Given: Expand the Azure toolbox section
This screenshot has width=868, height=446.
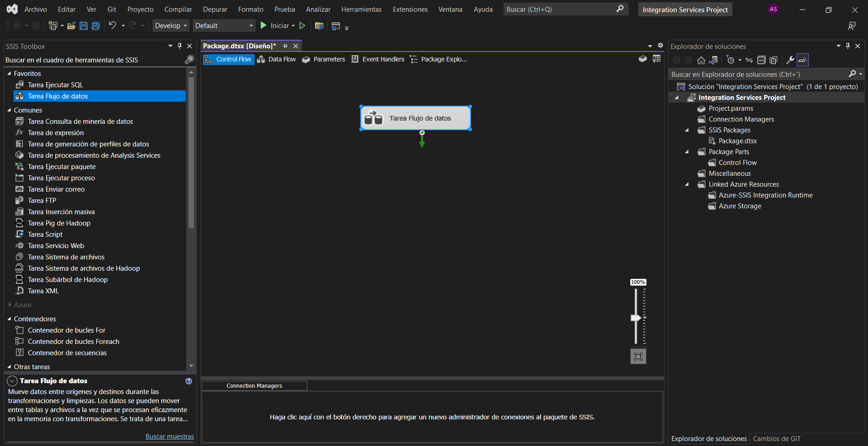Looking at the screenshot, I should [9, 305].
